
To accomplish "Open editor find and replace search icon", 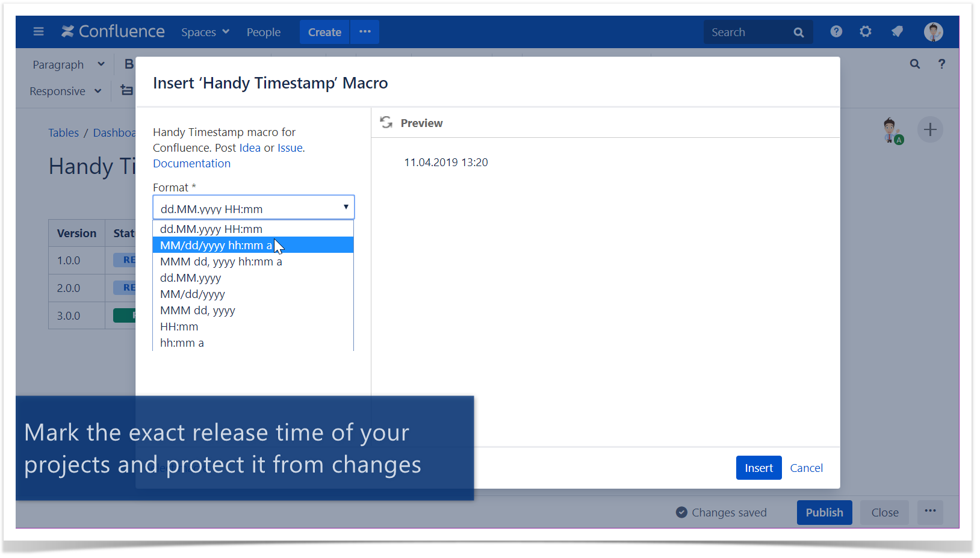I will tap(915, 64).
